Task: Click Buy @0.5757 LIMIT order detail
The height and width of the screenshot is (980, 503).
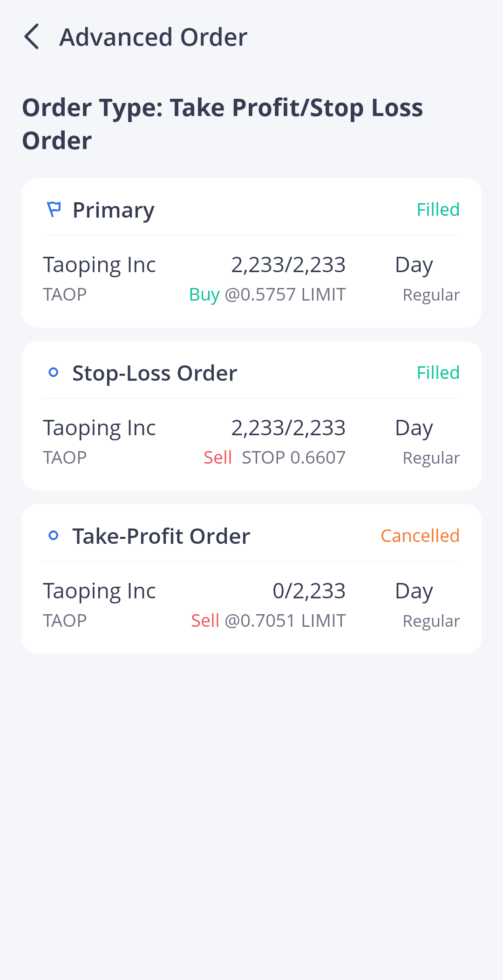Action: tap(267, 295)
